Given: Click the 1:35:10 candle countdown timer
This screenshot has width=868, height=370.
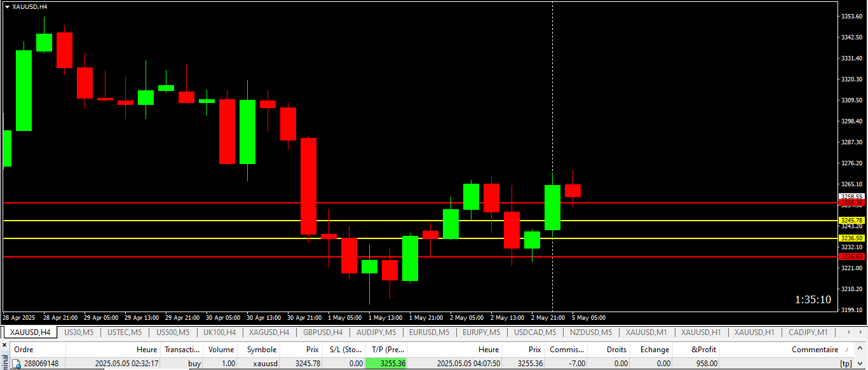Looking at the screenshot, I should tap(813, 299).
